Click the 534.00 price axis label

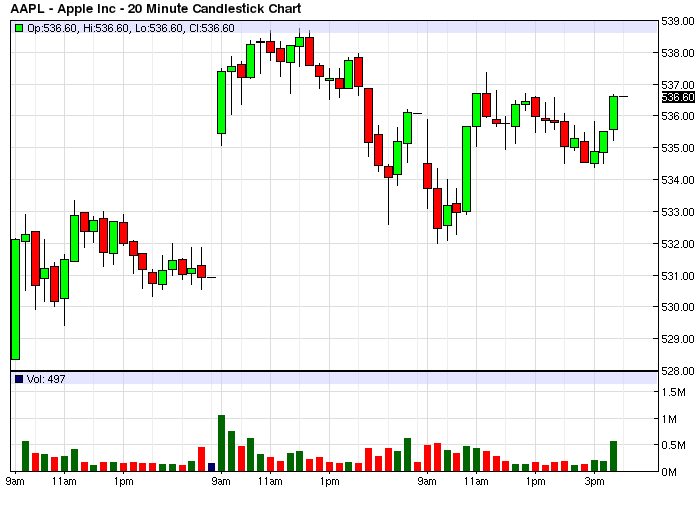[x=678, y=180]
